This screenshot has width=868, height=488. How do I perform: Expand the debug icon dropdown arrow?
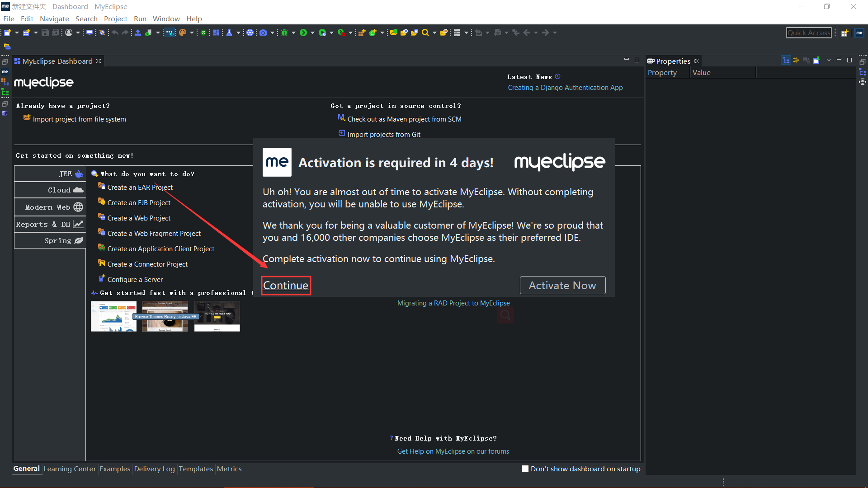[x=293, y=33]
